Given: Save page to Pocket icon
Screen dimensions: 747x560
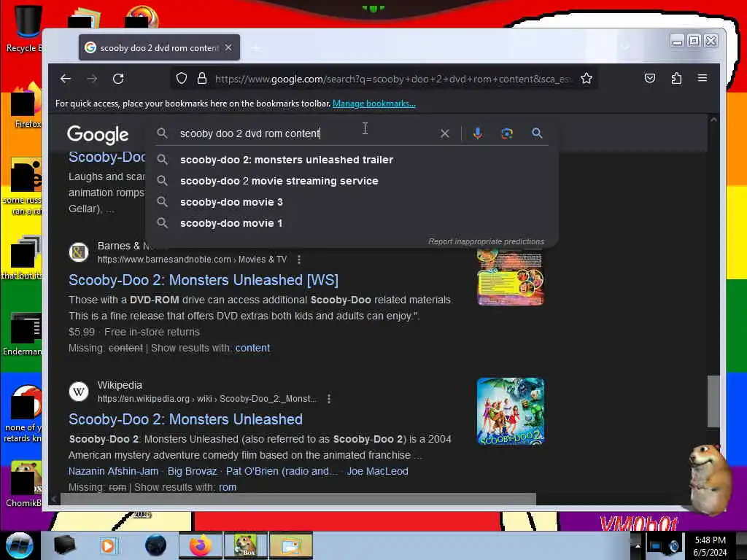Looking at the screenshot, I should 650,78.
